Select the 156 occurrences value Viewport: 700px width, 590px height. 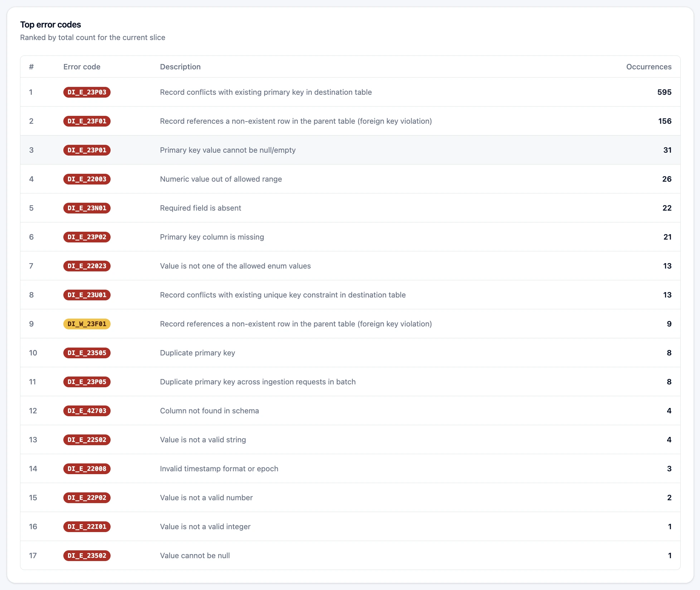pos(665,121)
